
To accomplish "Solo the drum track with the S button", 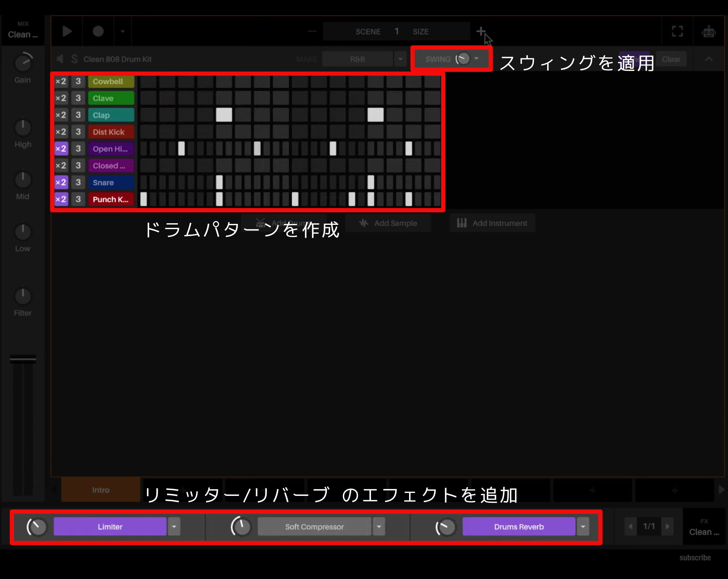I will pos(75,59).
